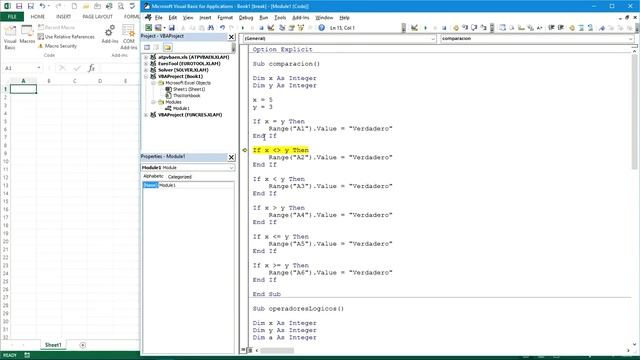640x360 pixels.
Task: Open Excel PAGE LAYOUT ribbon tab
Action: pyautogui.click(x=98, y=17)
